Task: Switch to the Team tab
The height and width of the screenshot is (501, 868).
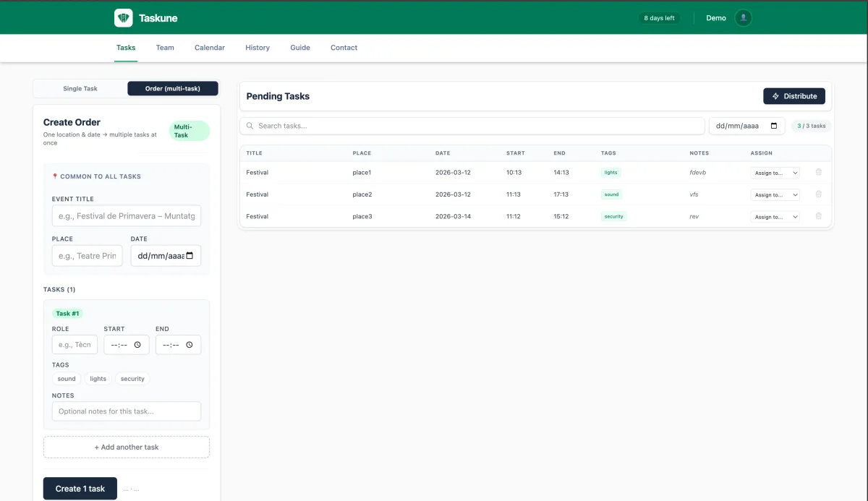Action: (165, 47)
